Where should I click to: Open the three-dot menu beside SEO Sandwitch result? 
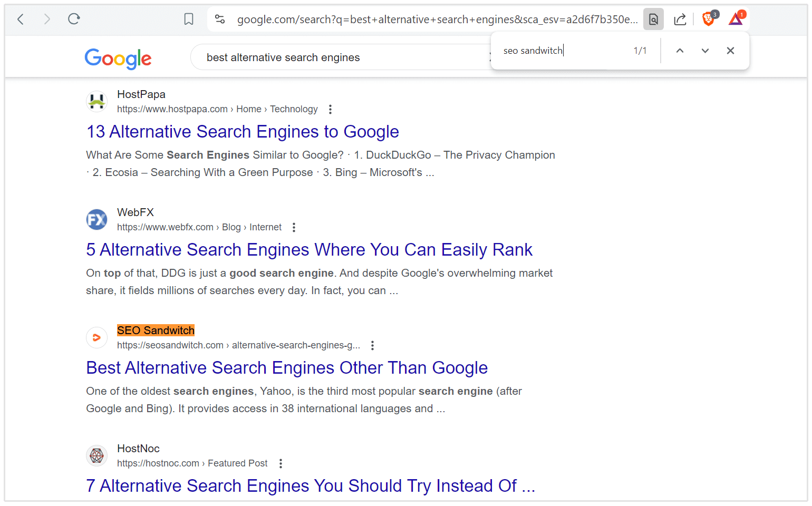coord(372,345)
